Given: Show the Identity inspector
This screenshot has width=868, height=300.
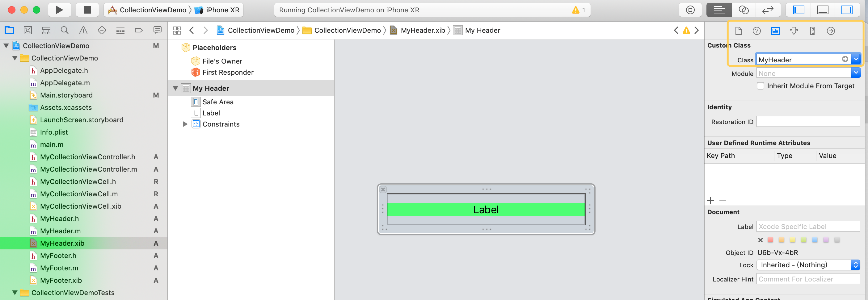Looking at the screenshot, I should (775, 31).
